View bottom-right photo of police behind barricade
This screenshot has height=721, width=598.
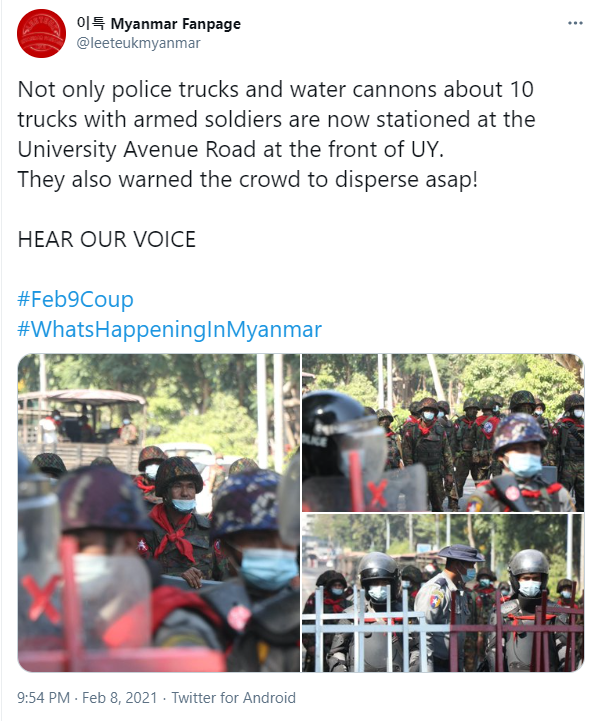pyautogui.click(x=443, y=593)
